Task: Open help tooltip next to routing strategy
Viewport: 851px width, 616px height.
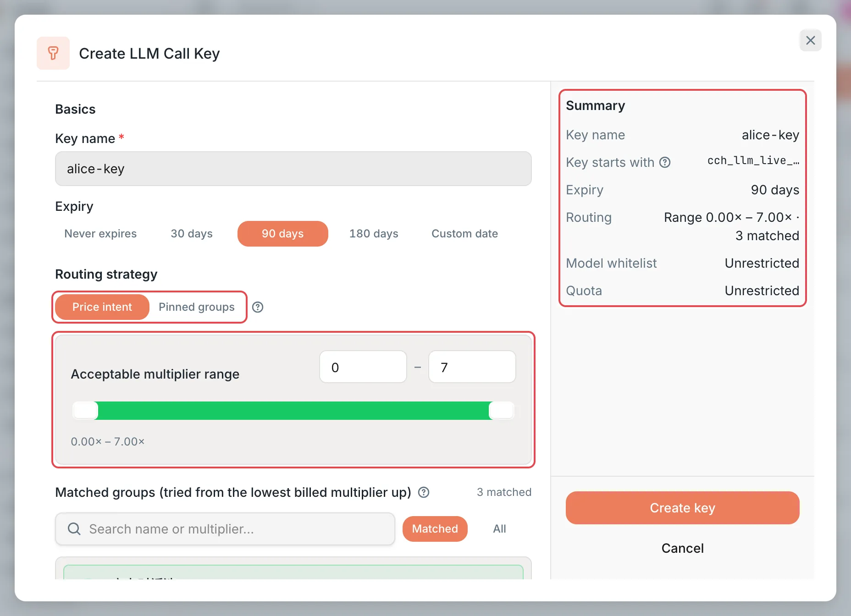Action: click(x=258, y=307)
